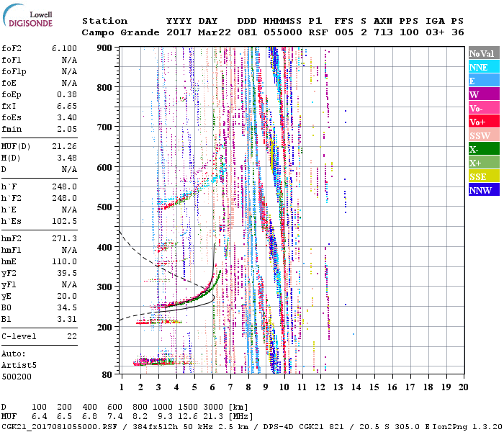Click the IGA value 03+
The height and width of the screenshot is (432, 504).
click(x=435, y=32)
